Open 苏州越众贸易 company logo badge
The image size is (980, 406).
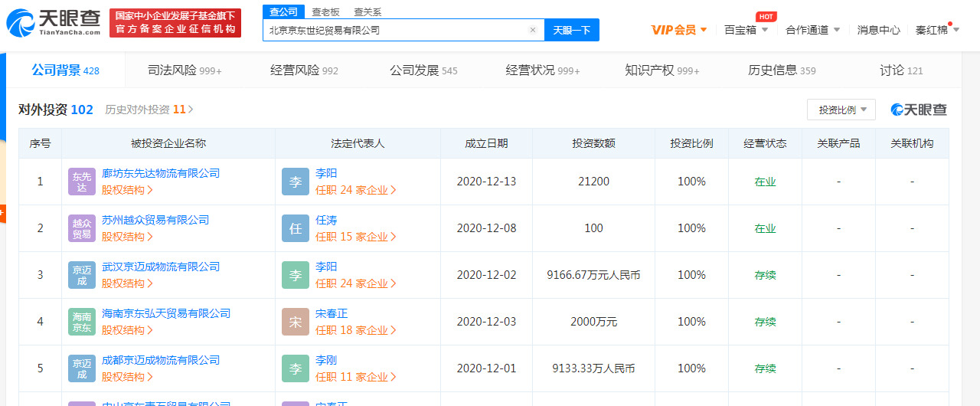point(82,228)
